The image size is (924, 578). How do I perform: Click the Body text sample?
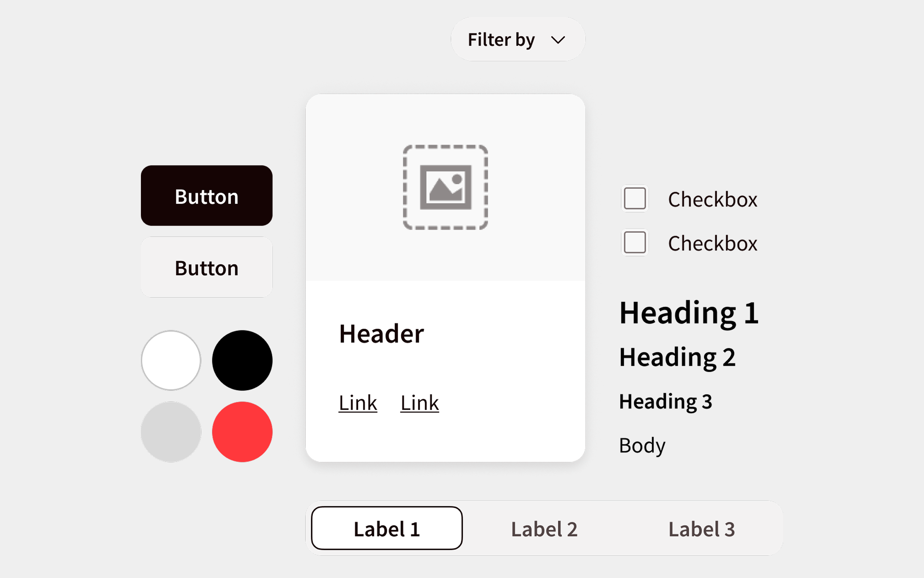(x=642, y=446)
